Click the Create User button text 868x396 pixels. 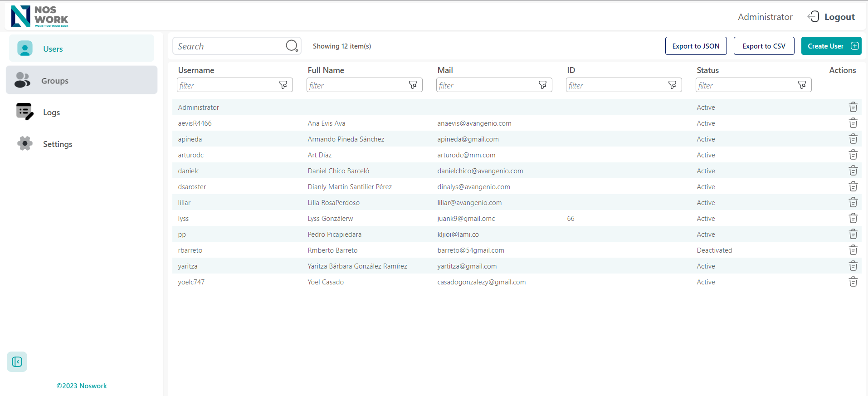click(x=825, y=46)
